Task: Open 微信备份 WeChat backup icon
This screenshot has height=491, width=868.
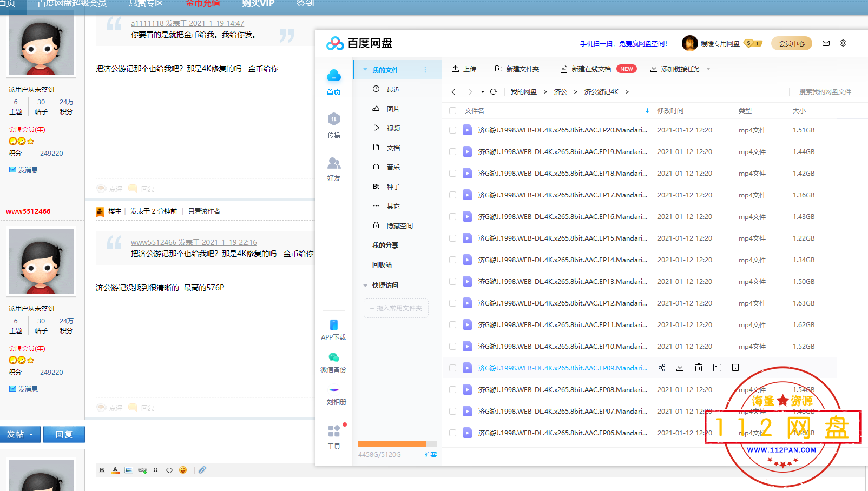Action: pos(334,357)
